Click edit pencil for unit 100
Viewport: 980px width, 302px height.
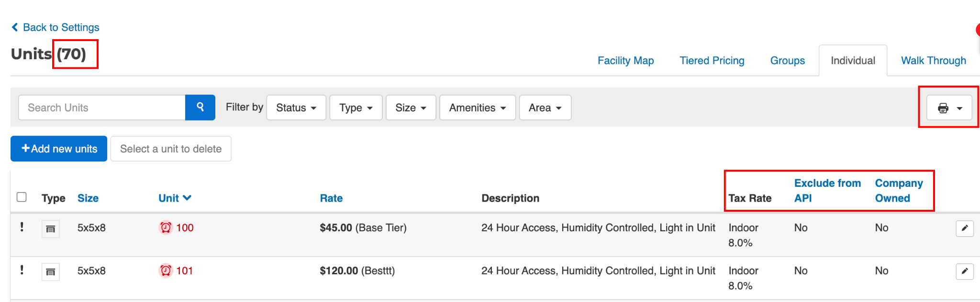964,228
